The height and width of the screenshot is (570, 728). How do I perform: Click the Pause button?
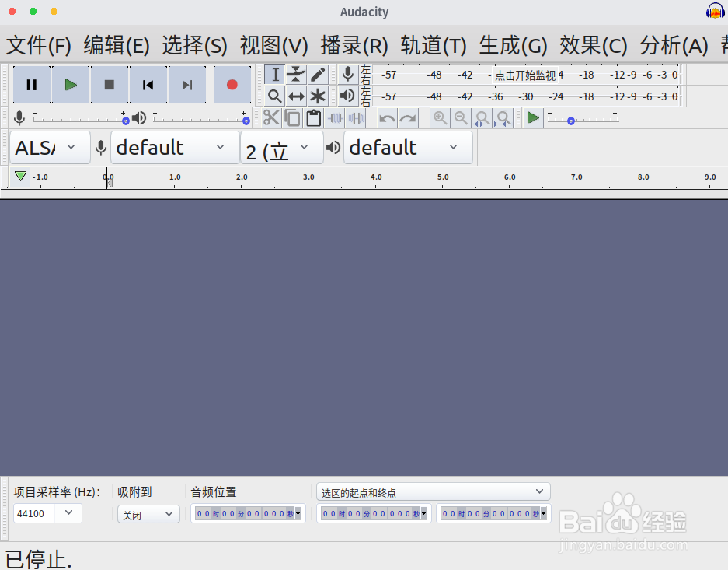32,85
